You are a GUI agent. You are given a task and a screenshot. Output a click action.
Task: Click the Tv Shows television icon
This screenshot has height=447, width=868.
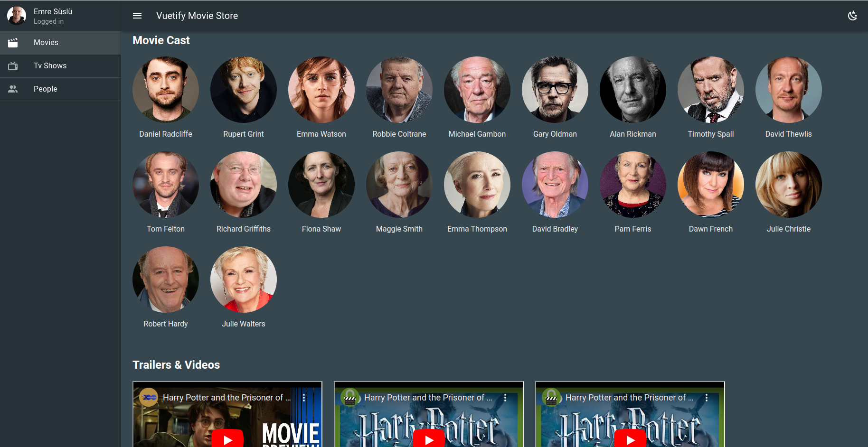pyautogui.click(x=13, y=65)
